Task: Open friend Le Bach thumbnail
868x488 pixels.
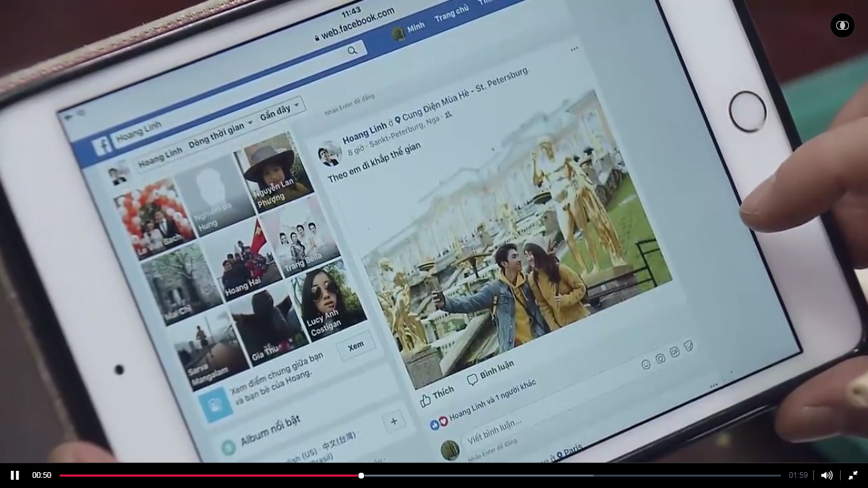Action: [x=154, y=219]
